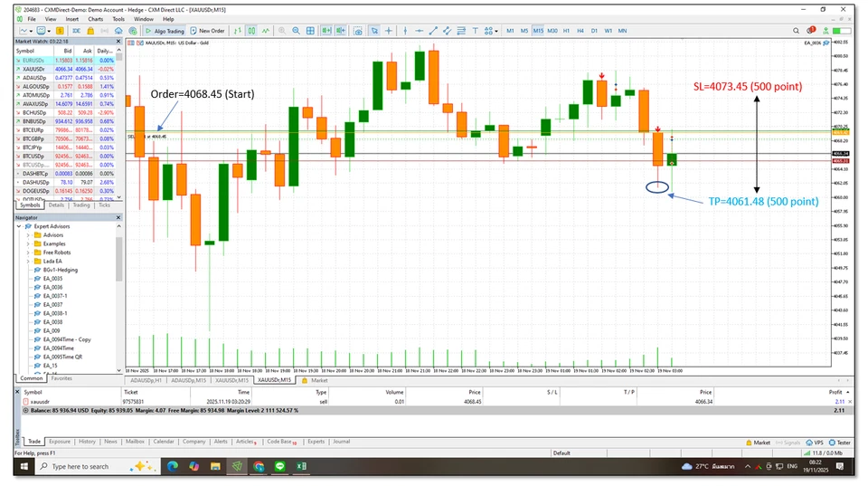The width and height of the screenshot is (868, 486).
Task: Collapse the Expert Advisors tree node
Action: click(x=19, y=226)
